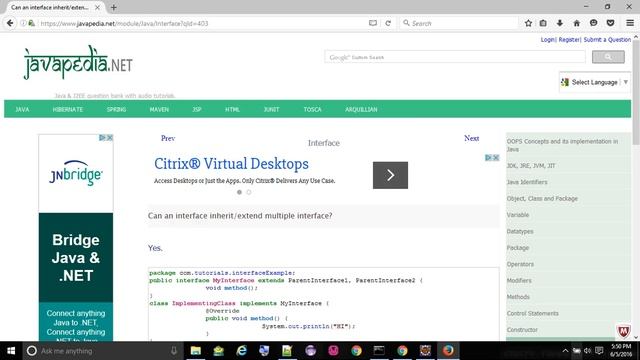This screenshot has height=360, width=640.
Task: Open File Explorer from taskbar
Action: (196, 351)
